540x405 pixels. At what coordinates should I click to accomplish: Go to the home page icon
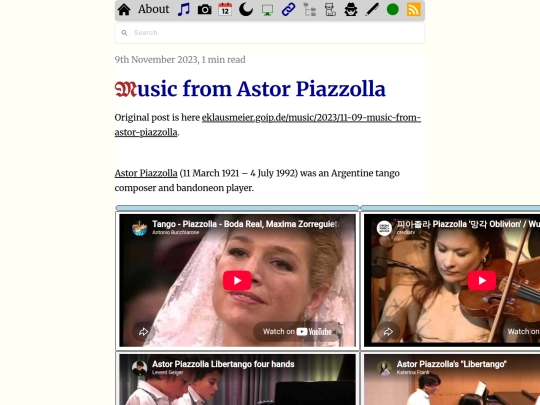pos(124,10)
